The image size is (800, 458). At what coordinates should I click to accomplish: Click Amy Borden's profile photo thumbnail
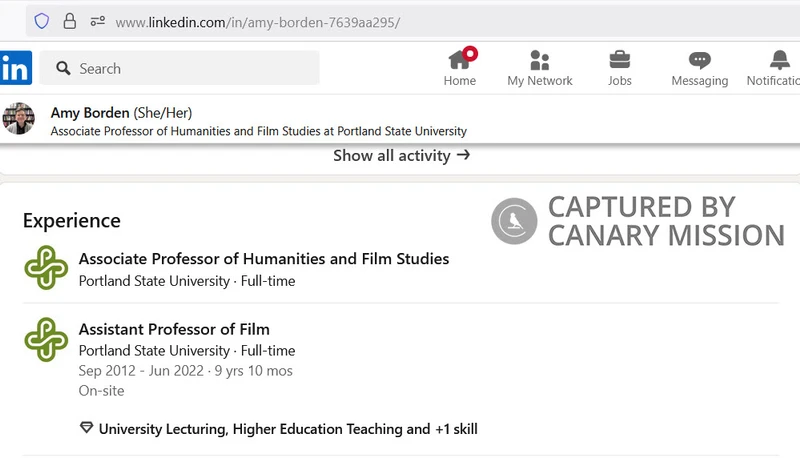[x=18, y=119]
